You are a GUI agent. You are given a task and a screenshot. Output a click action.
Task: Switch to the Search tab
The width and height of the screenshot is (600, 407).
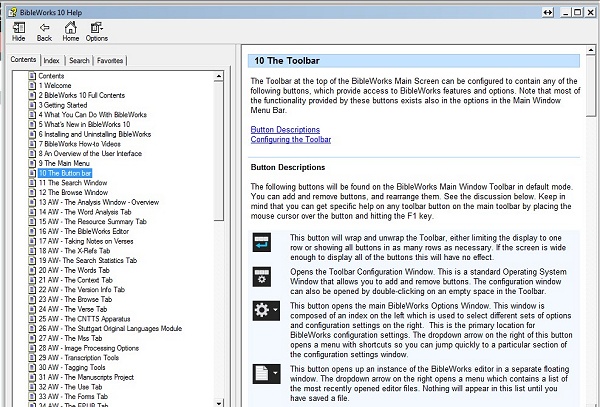pyautogui.click(x=79, y=60)
